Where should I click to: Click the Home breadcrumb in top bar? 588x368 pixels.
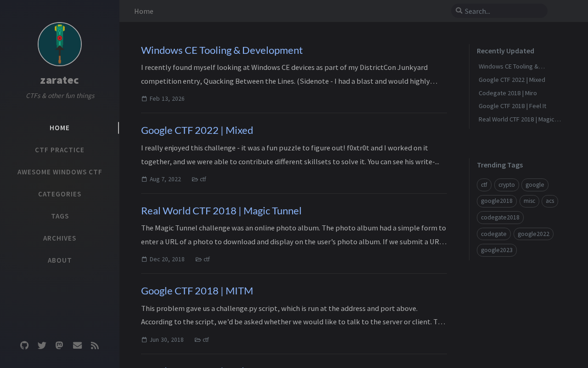(144, 11)
